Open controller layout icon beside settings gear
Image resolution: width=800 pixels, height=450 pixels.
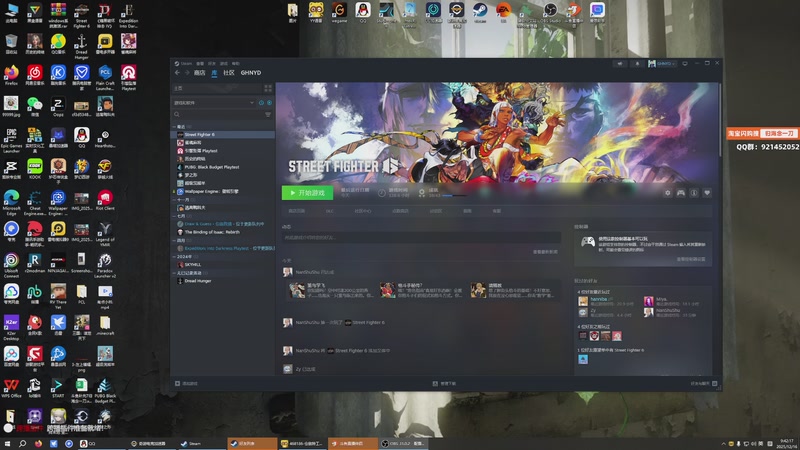(x=681, y=193)
